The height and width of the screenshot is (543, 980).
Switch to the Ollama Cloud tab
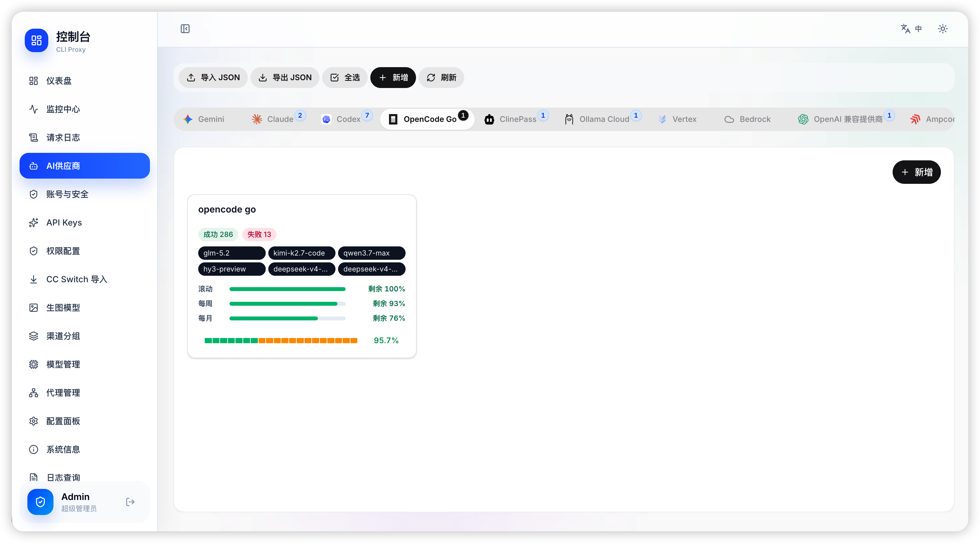click(602, 119)
